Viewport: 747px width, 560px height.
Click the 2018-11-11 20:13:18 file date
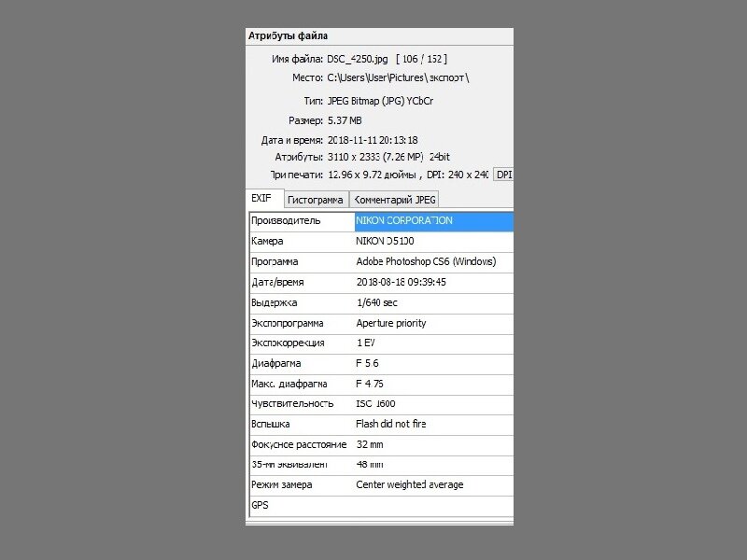point(373,141)
